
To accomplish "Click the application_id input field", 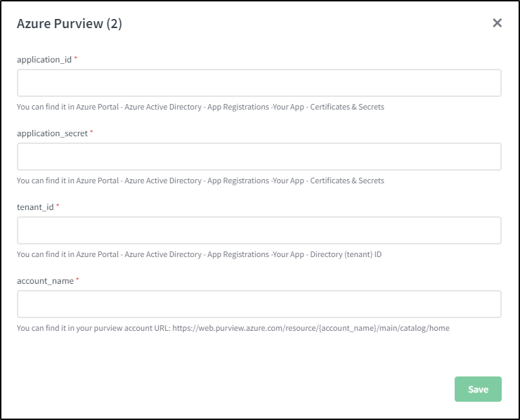I will [259, 83].
